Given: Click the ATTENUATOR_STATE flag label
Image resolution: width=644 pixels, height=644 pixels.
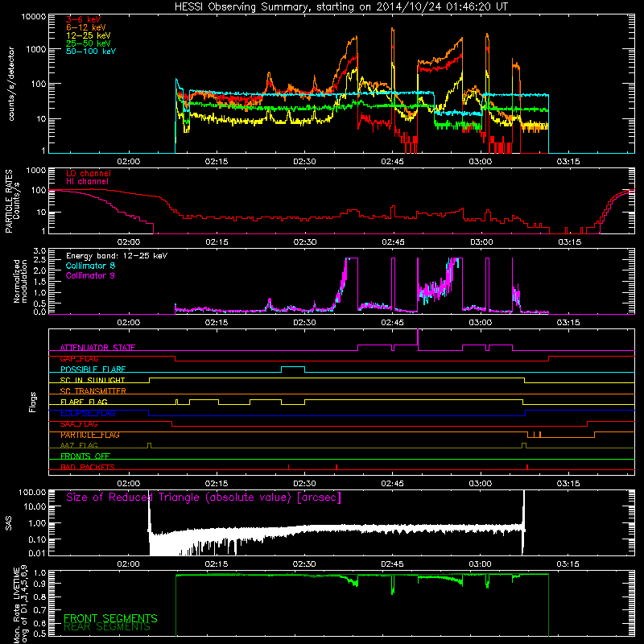Looking at the screenshot, I should [x=97, y=348].
